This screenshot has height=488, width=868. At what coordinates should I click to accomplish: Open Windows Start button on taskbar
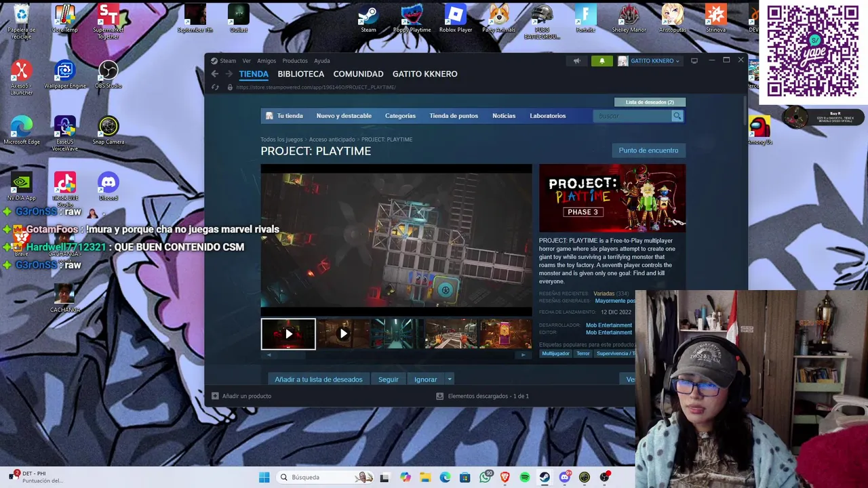264,477
